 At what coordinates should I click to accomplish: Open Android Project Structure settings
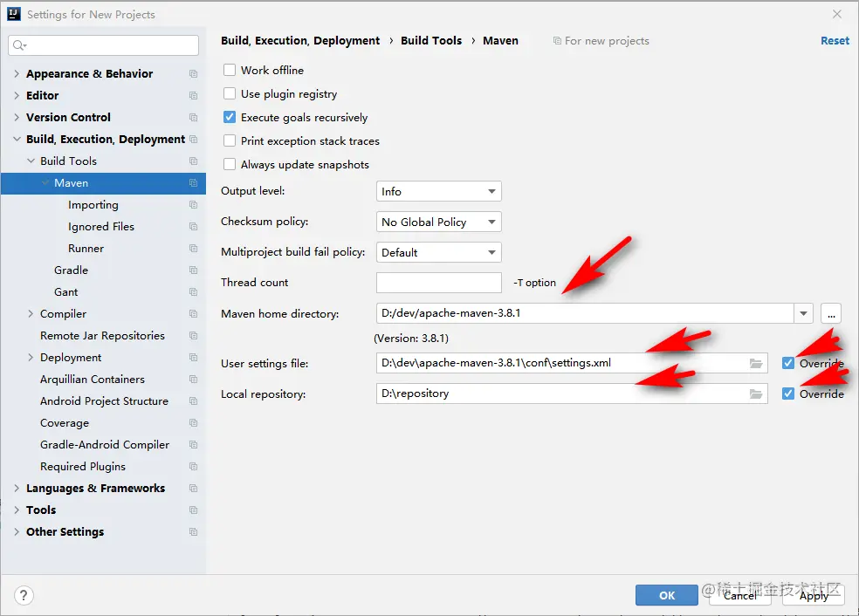(104, 401)
